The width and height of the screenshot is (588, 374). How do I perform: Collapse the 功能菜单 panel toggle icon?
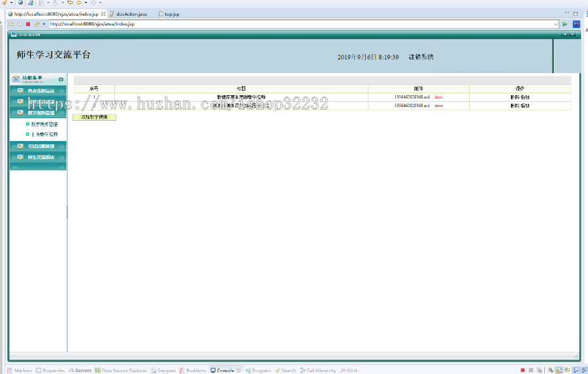[61, 80]
